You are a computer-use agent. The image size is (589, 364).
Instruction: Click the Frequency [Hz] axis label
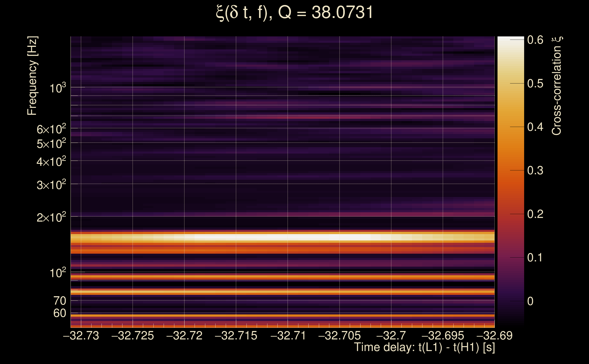tap(32, 76)
